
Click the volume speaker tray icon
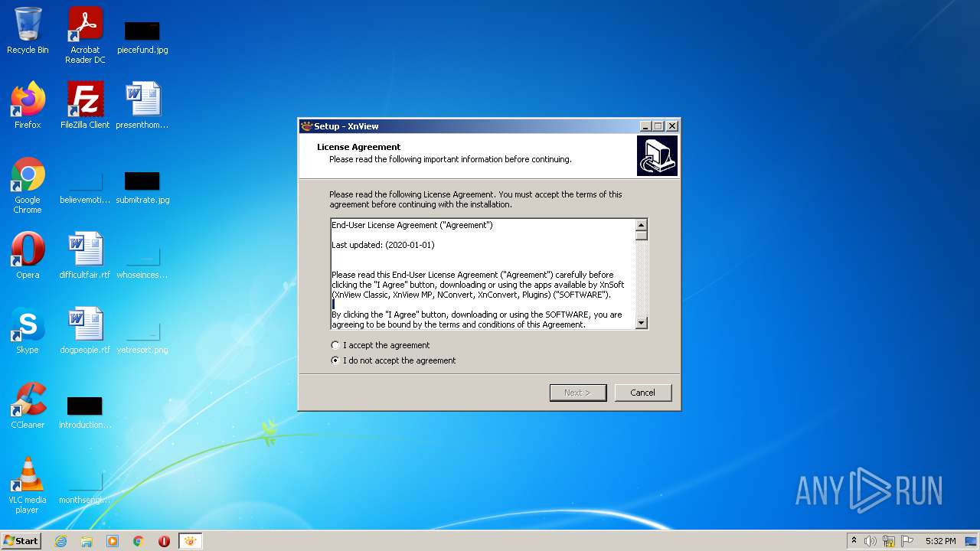(x=871, y=541)
